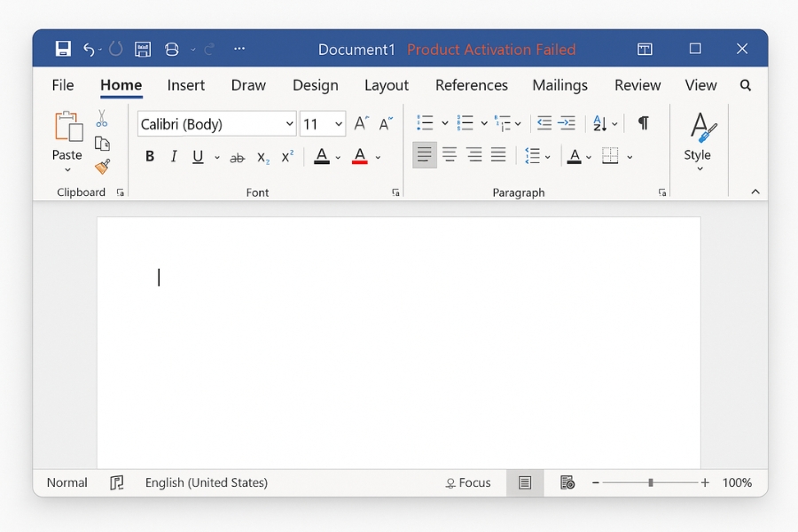The image size is (798, 532).
Task: Apply the red font color A
Action: [x=360, y=156]
